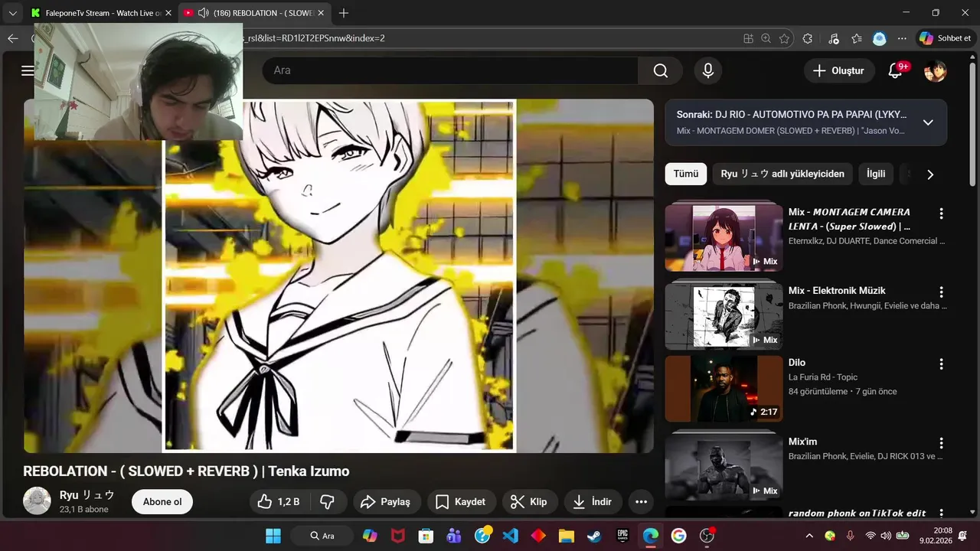This screenshot has height=551, width=980.
Task: Add page to favorites star icon
Action: point(784,38)
